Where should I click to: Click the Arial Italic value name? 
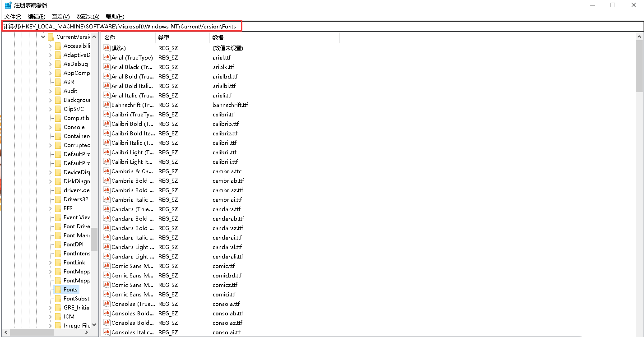[x=132, y=95]
